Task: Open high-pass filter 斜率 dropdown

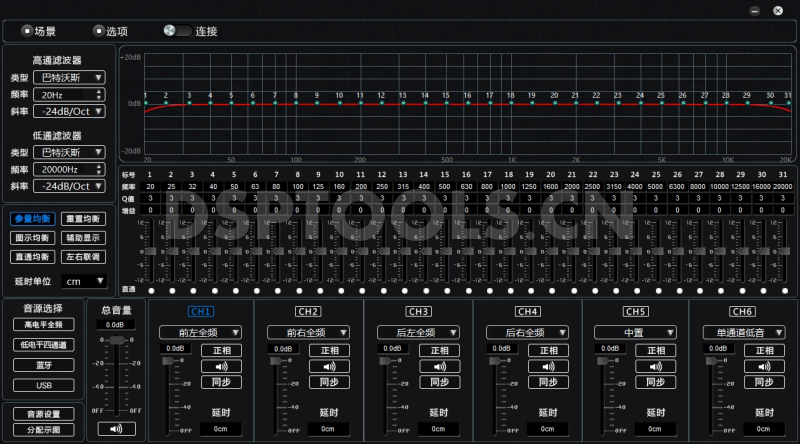Action: tap(69, 111)
